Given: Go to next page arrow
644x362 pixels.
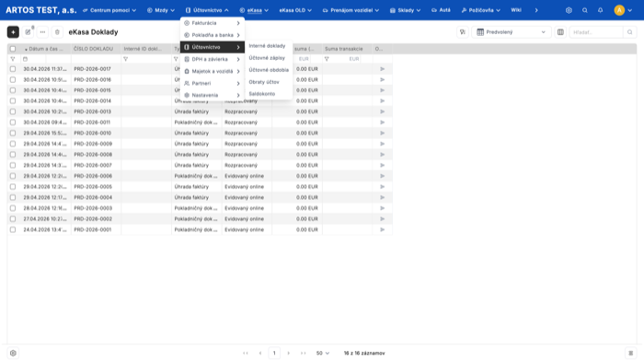Looking at the screenshot, I should click(x=288, y=353).
